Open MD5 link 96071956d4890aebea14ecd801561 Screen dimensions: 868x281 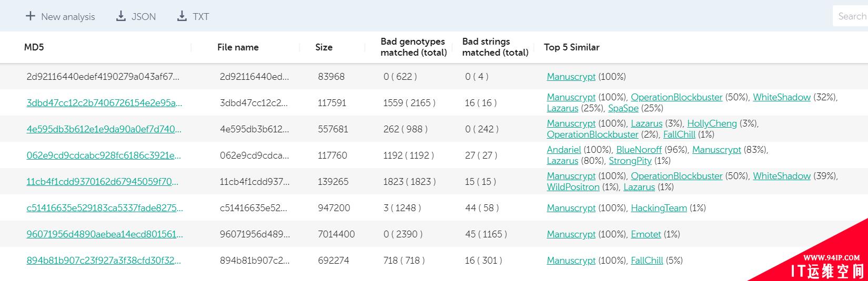(104, 234)
